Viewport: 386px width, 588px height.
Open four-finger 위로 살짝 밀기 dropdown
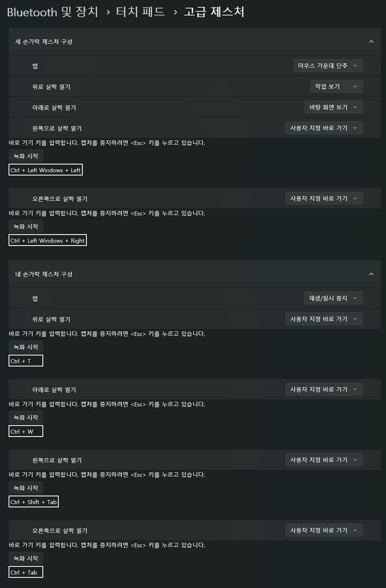tap(324, 319)
